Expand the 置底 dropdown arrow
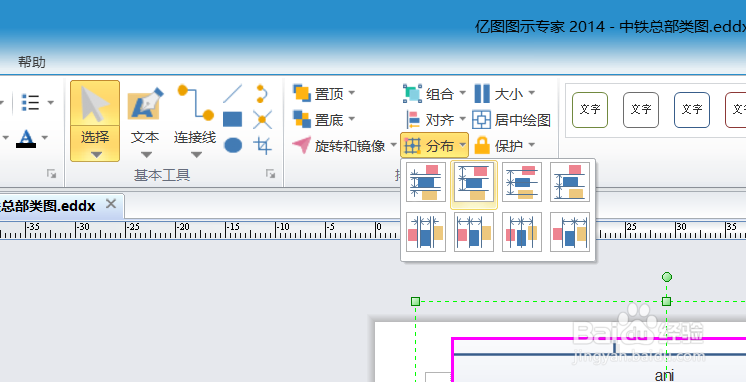 [x=352, y=119]
